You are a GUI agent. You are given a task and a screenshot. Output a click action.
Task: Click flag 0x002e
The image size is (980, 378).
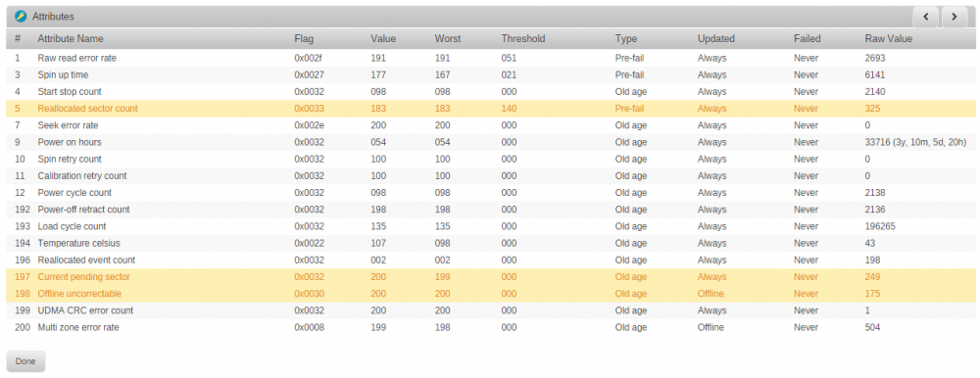pyautogui.click(x=310, y=125)
